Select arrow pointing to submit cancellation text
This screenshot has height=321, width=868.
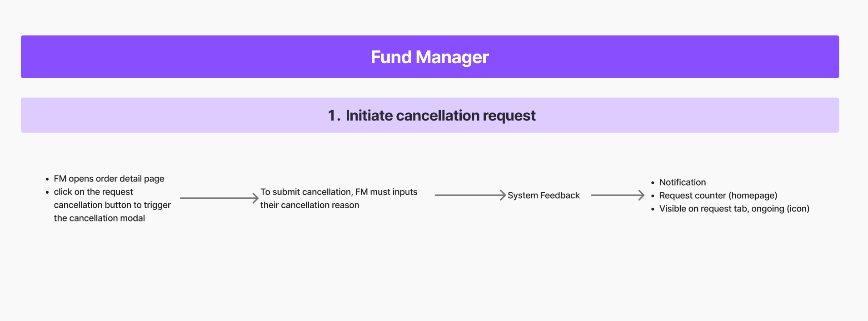(219, 198)
